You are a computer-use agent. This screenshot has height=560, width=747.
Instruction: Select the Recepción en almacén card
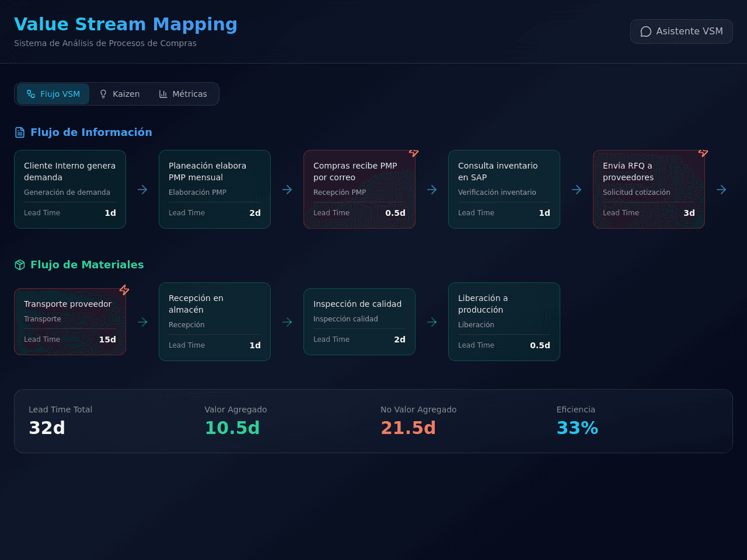(x=215, y=322)
